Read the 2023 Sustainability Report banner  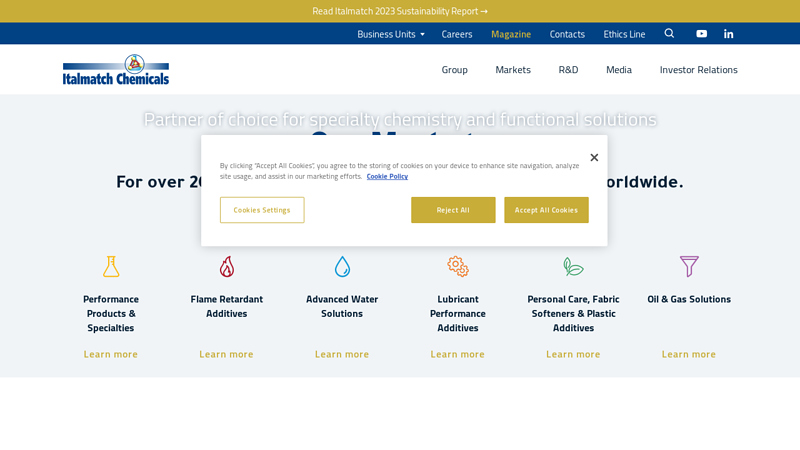(x=400, y=11)
